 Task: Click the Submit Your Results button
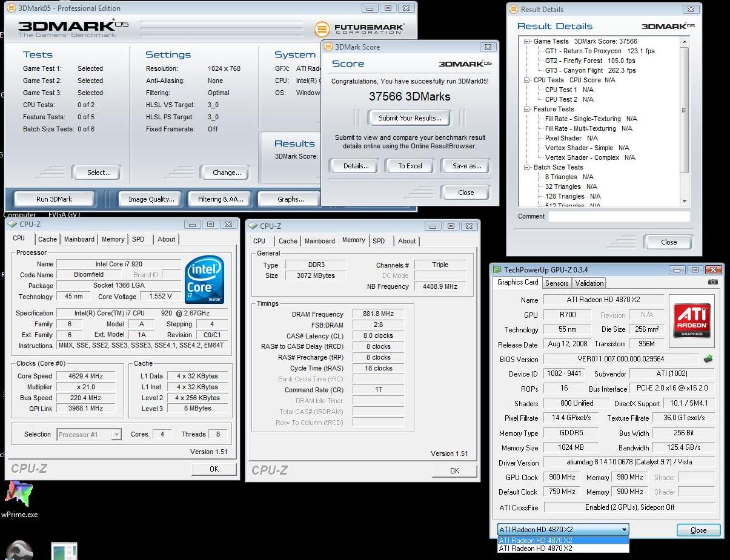point(410,118)
